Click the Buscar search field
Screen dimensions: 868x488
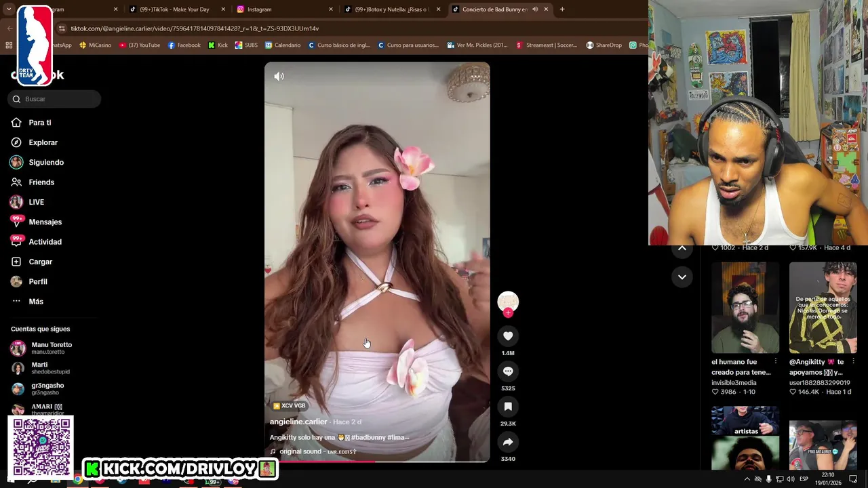[x=54, y=99]
